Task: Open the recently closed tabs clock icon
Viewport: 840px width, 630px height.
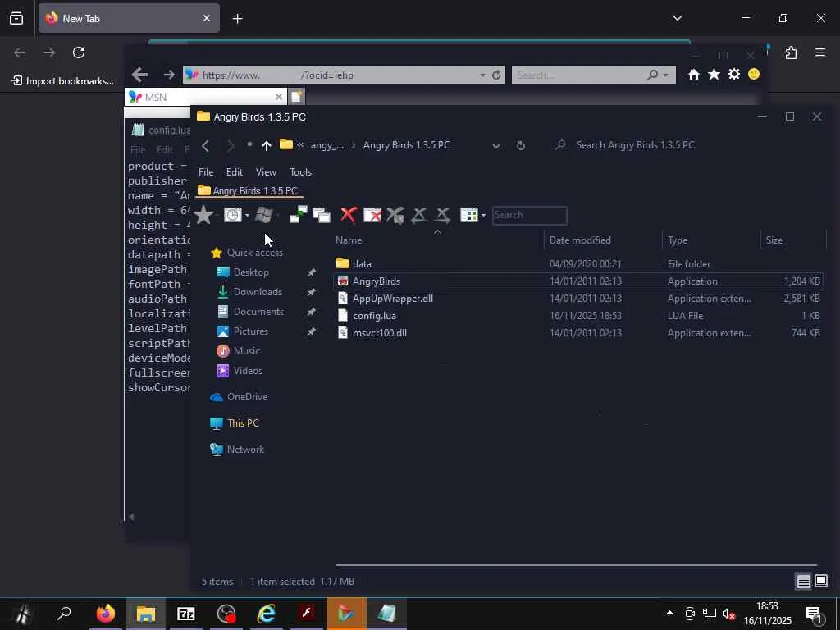Action: [x=232, y=215]
